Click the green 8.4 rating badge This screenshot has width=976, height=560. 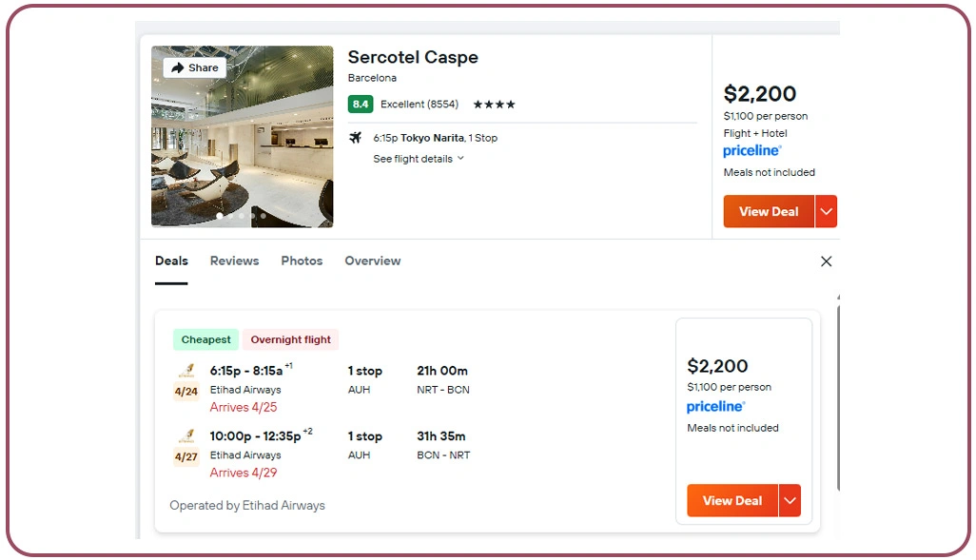(361, 105)
